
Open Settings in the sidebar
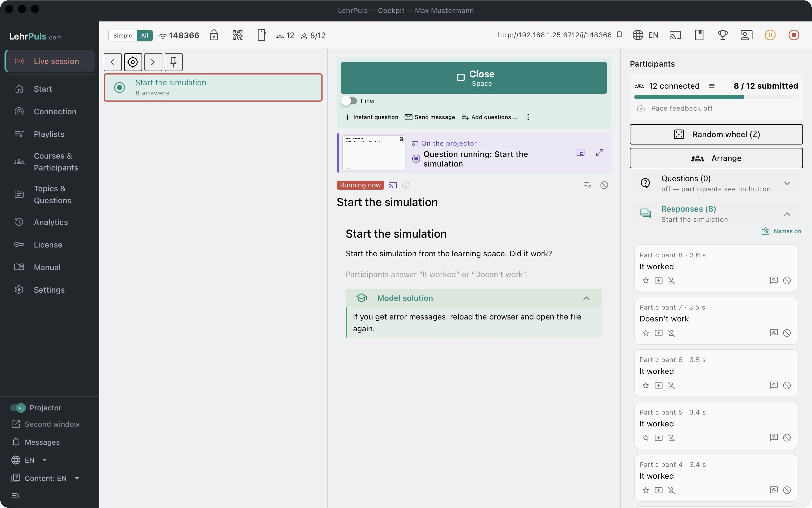tap(50, 290)
